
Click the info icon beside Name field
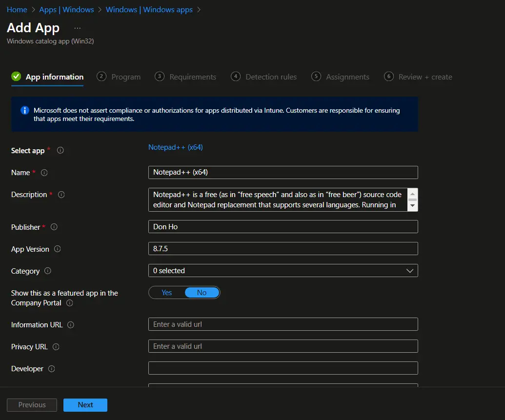[x=44, y=172]
